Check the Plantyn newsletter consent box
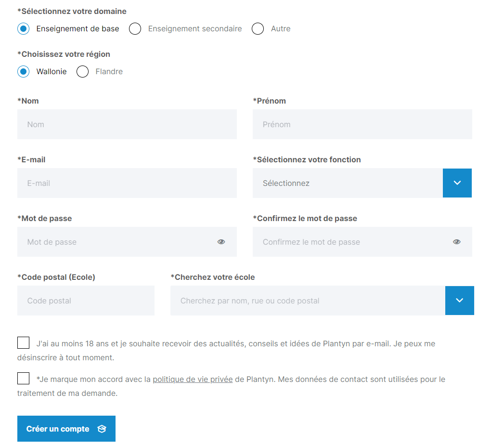The width and height of the screenshot is (504, 446). pos(24,343)
